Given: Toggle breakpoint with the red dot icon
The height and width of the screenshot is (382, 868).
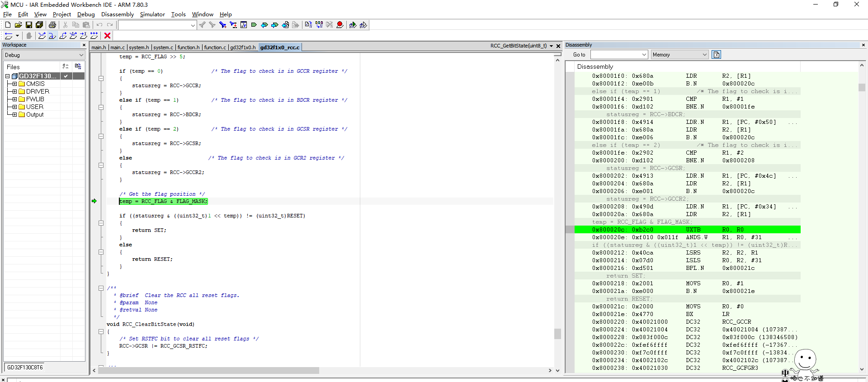Looking at the screenshot, I should [340, 25].
